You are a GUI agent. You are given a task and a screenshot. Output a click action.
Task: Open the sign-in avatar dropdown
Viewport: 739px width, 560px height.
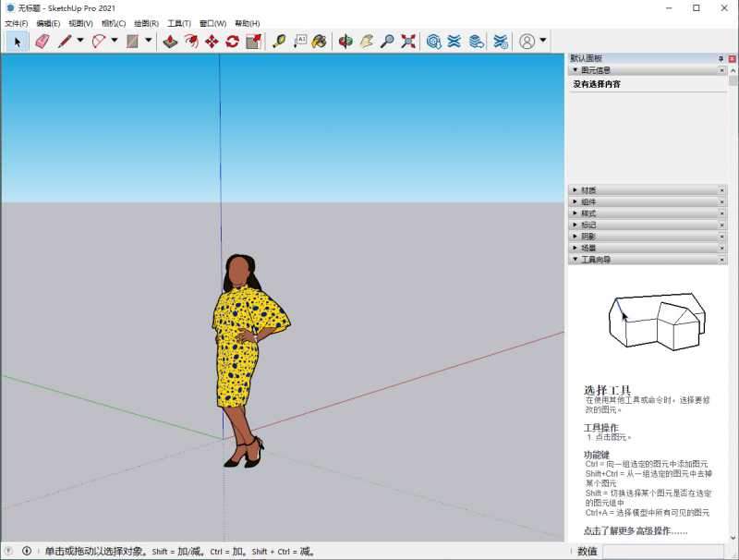click(x=542, y=40)
